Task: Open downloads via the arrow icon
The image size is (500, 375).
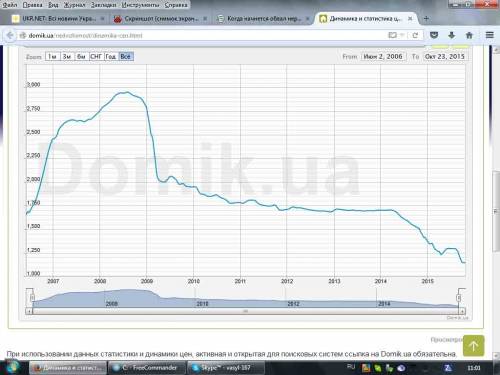Action: (x=452, y=35)
